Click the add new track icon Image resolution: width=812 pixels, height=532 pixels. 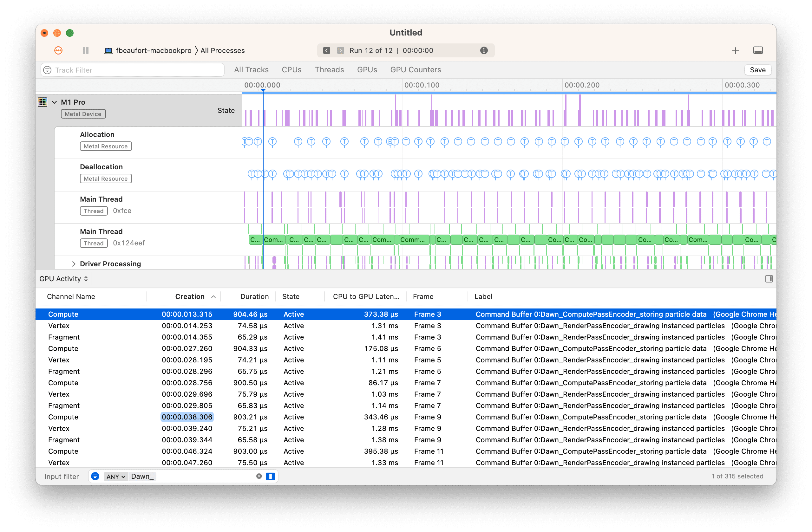(735, 50)
